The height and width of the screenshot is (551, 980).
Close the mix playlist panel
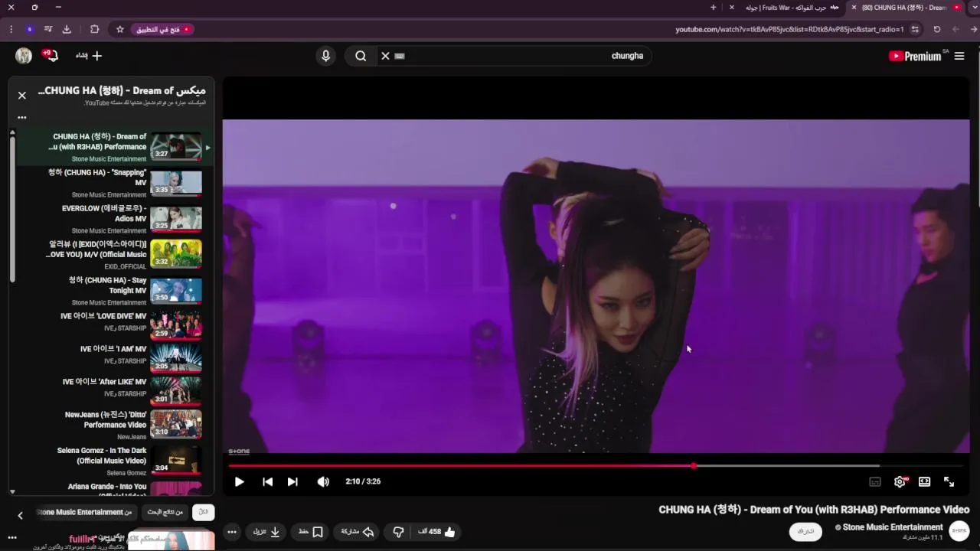coord(22,96)
